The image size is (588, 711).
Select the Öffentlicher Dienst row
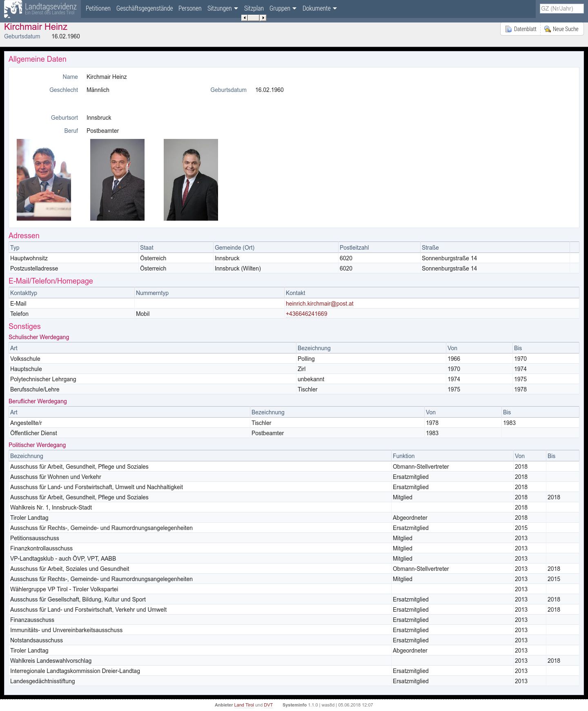coord(294,433)
